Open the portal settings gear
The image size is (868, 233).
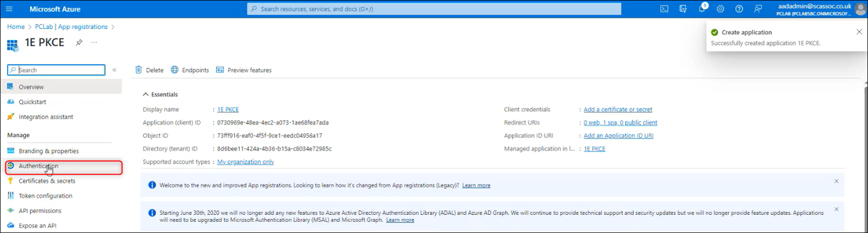click(x=720, y=9)
